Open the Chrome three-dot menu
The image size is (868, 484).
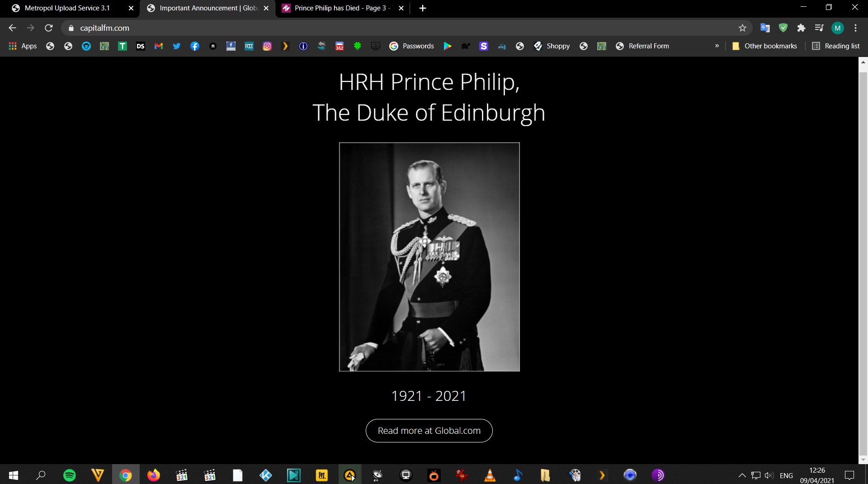(855, 28)
